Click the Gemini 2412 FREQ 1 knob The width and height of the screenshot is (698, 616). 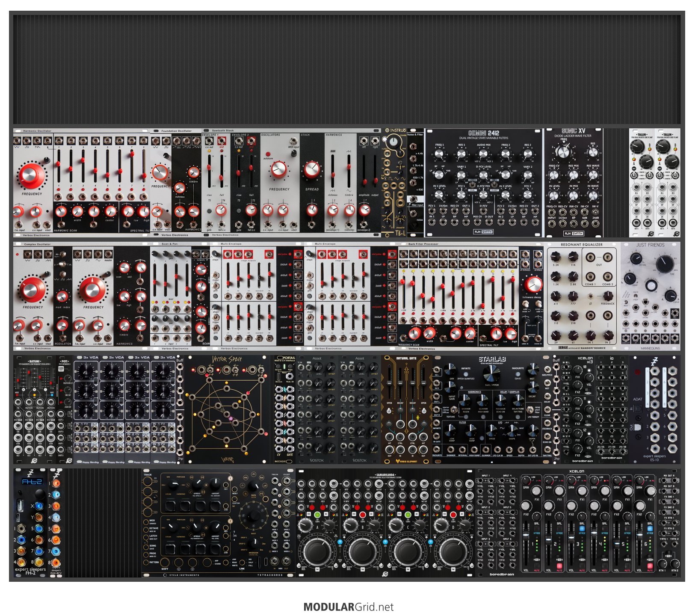coord(439,154)
